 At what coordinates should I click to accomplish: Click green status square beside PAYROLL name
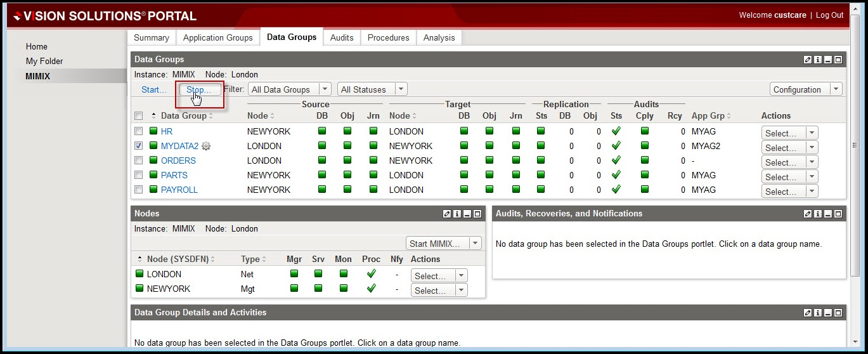(x=153, y=190)
